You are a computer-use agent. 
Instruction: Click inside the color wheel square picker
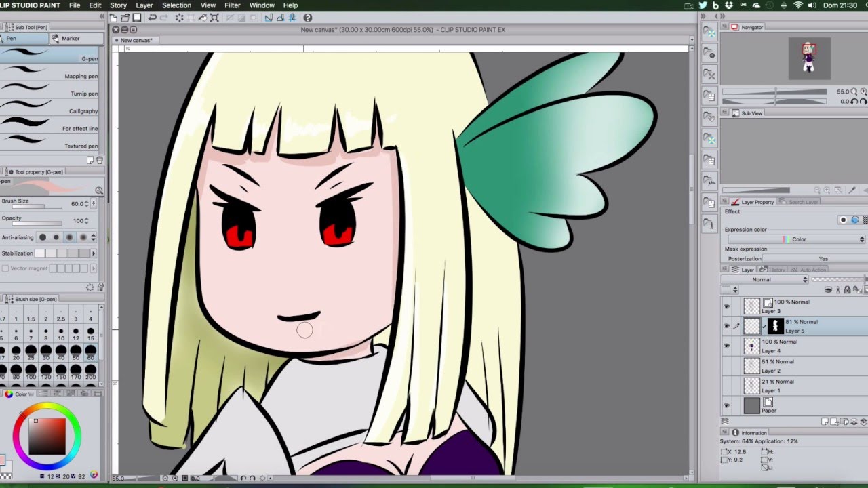pyautogui.click(x=47, y=436)
